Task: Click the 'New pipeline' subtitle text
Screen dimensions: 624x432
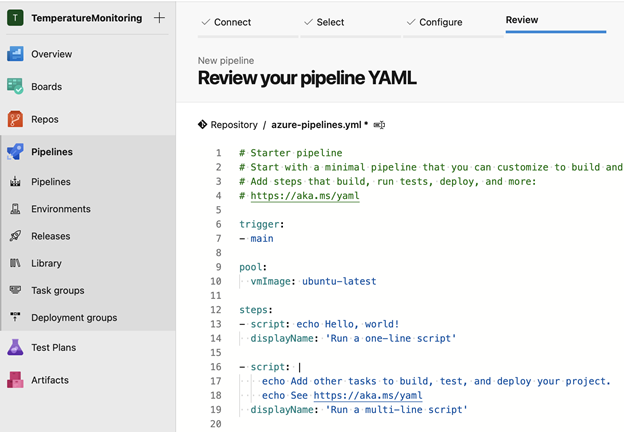Action: tap(226, 60)
